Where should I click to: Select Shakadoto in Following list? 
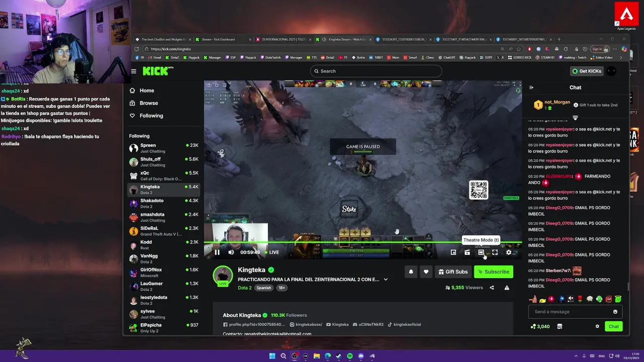(164, 203)
